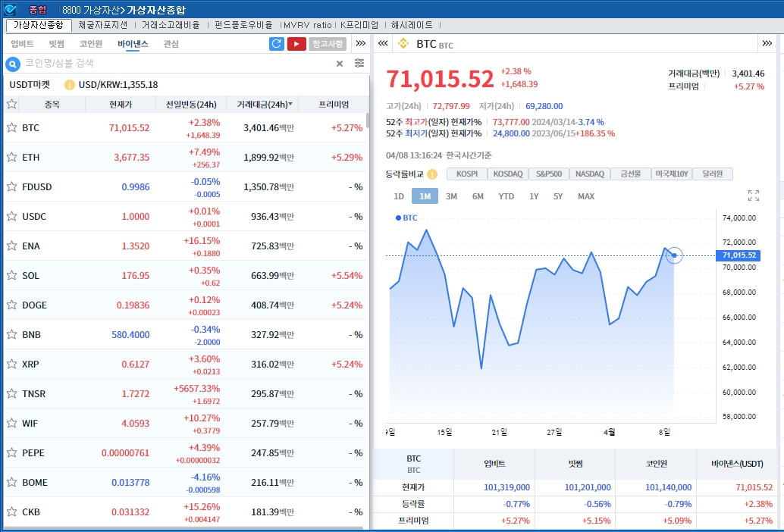Toggle the favorite star for ETH
The width and height of the screenshot is (784, 532).
pyautogui.click(x=12, y=157)
